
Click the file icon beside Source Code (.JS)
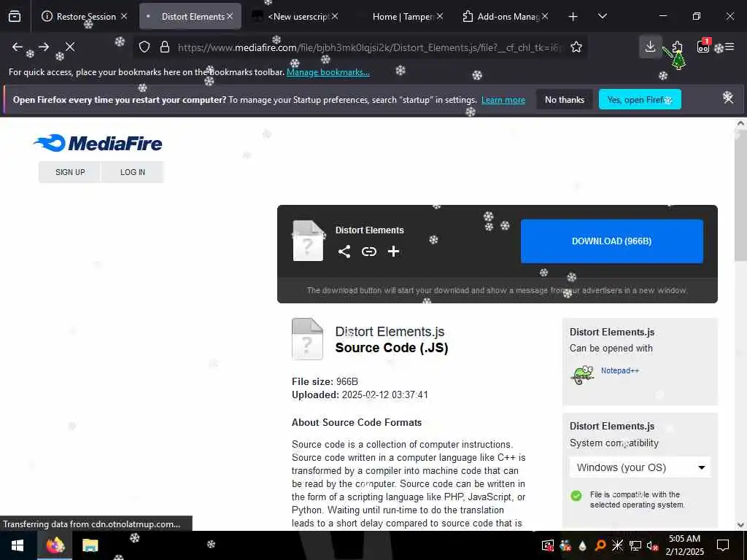click(x=307, y=338)
